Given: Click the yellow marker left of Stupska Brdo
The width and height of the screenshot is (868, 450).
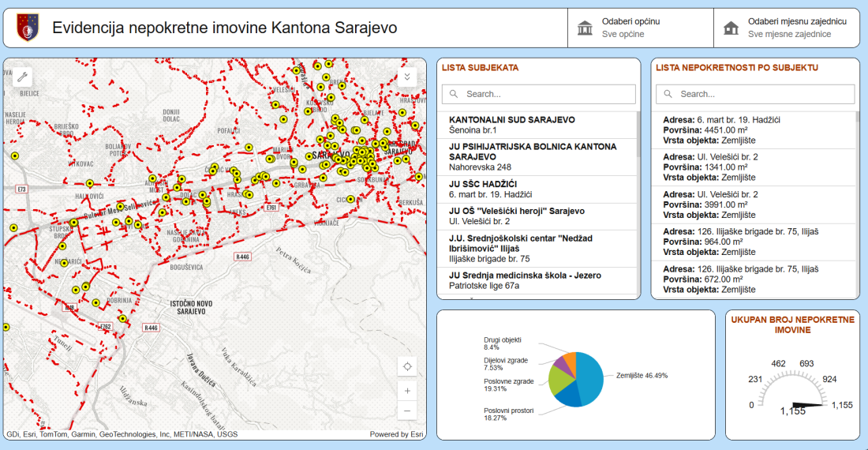Looking at the screenshot, I should click(14, 228).
